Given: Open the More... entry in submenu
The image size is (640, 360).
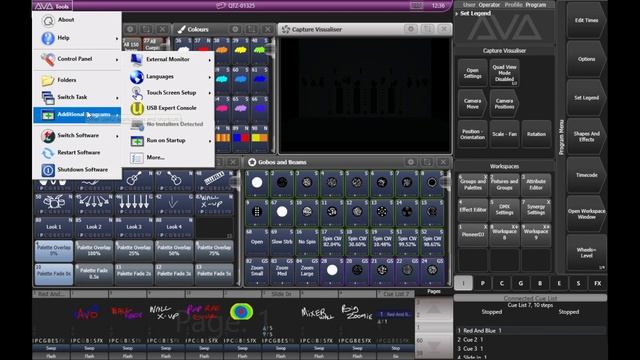Looking at the screenshot, I should pos(168,157).
